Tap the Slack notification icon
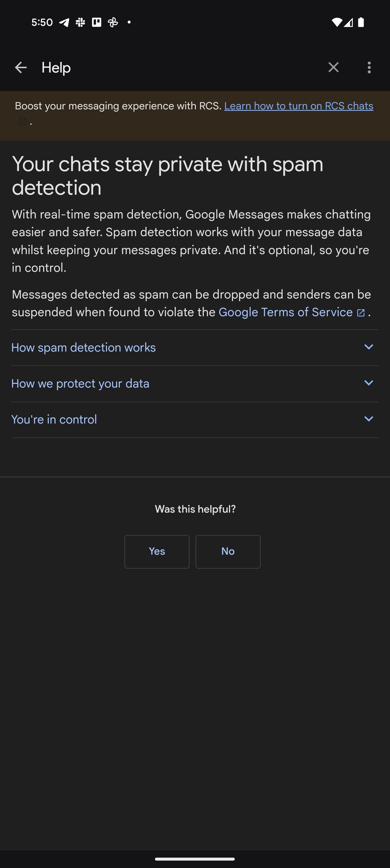Image resolution: width=390 pixels, height=868 pixels. click(x=80, y=22)
